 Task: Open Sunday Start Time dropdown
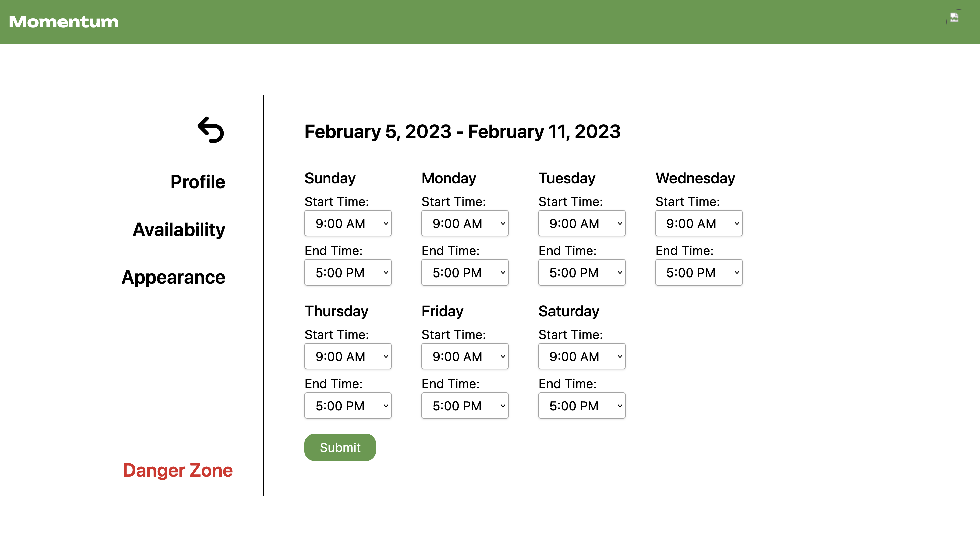coord(348,223)
